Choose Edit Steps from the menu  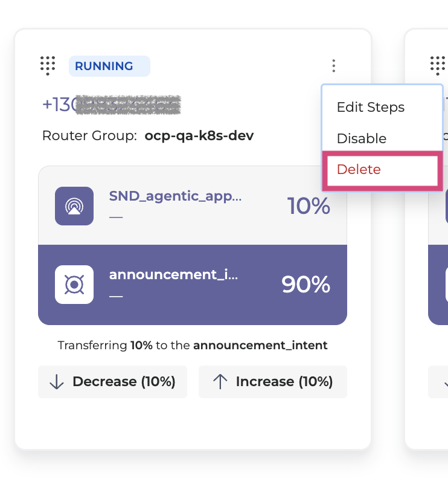(x=371, y=107)
